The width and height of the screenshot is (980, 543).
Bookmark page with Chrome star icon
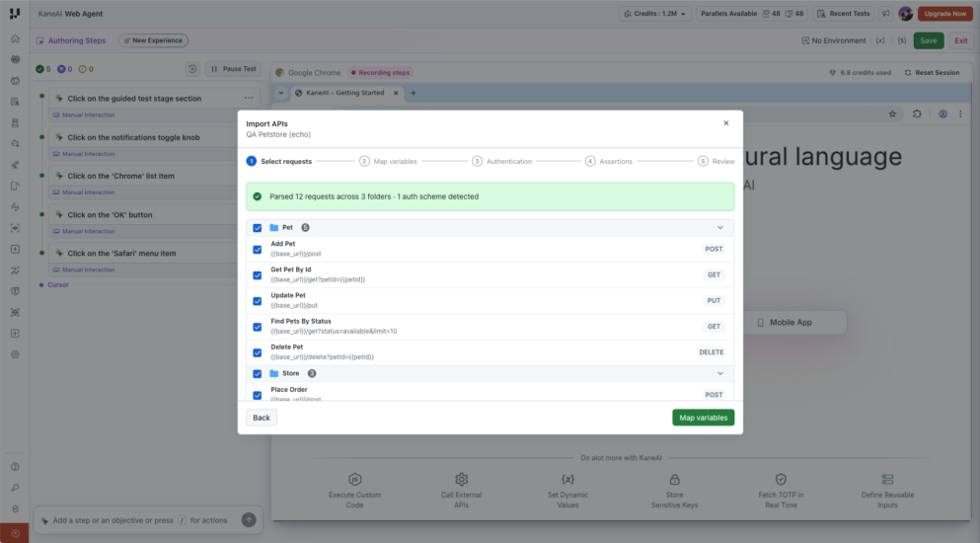(x=892, y=114)
